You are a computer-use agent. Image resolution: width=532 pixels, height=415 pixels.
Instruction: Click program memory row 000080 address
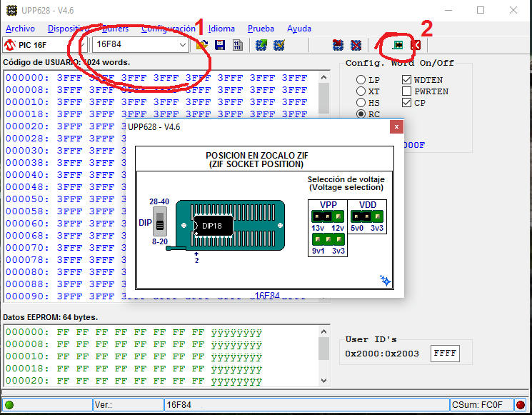click(27, 272)
